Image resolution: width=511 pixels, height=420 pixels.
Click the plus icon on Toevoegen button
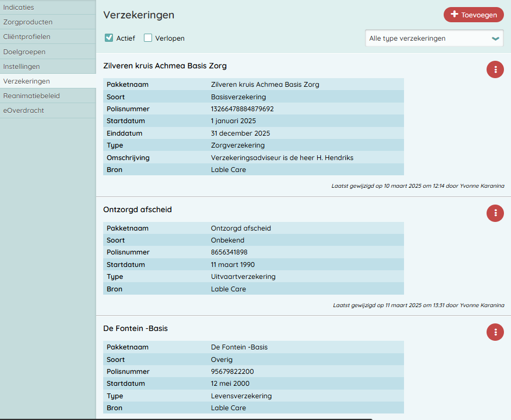pyautogui.click(x=455, y=15)
